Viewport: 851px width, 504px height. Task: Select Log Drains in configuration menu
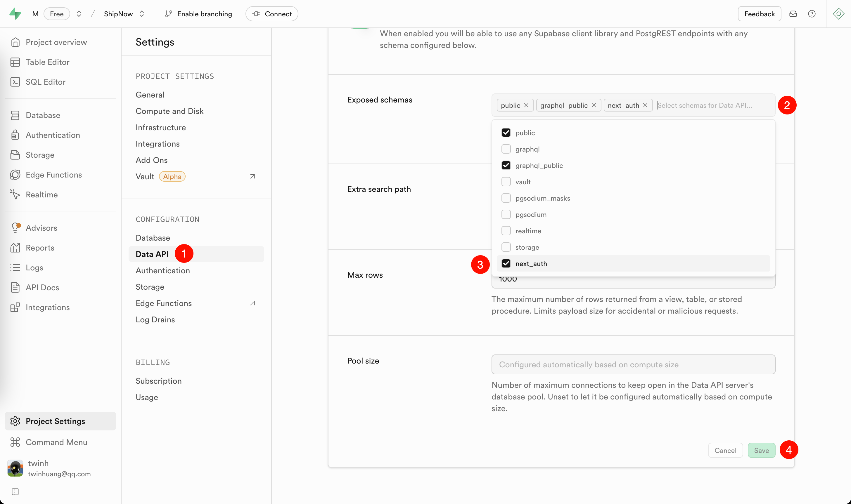click(155, 319)
